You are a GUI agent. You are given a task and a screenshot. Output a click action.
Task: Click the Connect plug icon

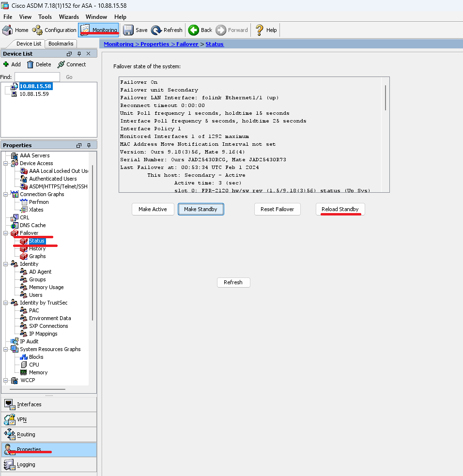tap(61, 64)
